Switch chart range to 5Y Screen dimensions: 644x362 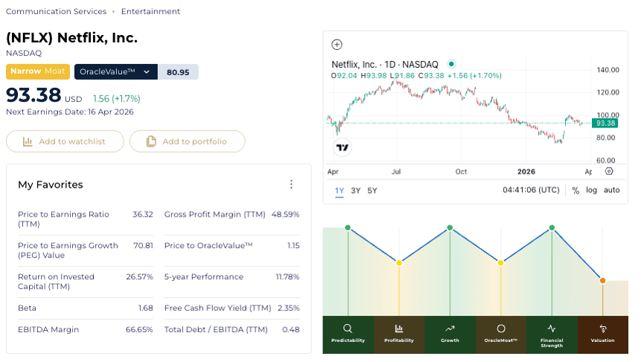pos(372,191)
